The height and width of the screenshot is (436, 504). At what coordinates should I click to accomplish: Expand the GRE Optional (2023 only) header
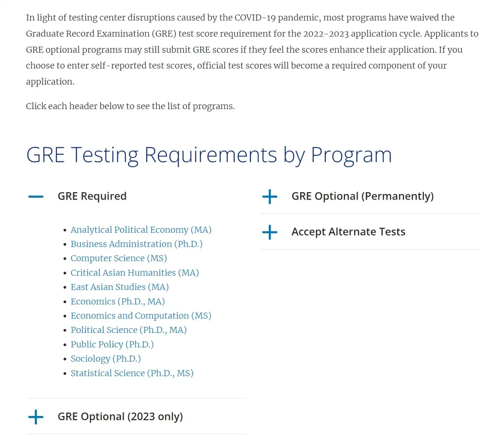pos(120,416)
